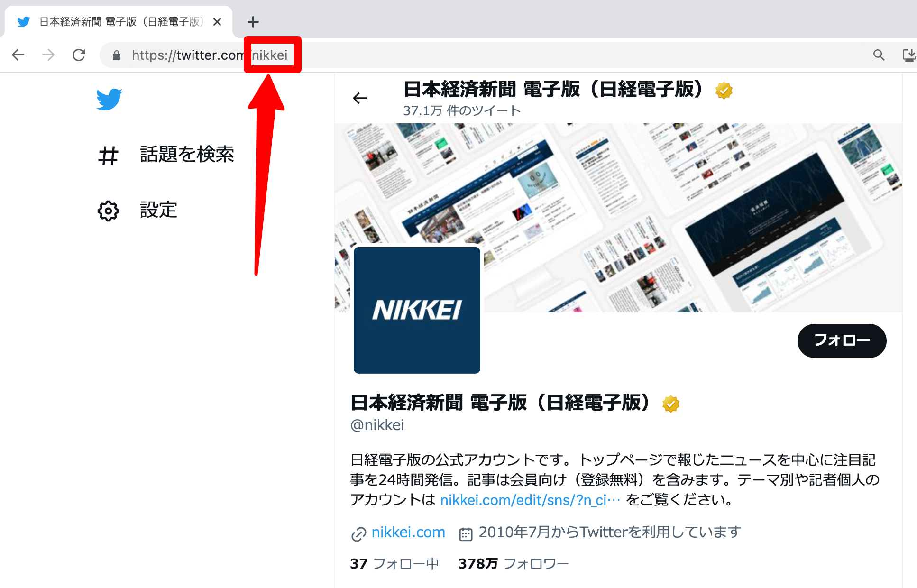This screenshot has height=588, width=917.
Task: Open the 37 フォロー中 following list
Action: pos(394,563)
